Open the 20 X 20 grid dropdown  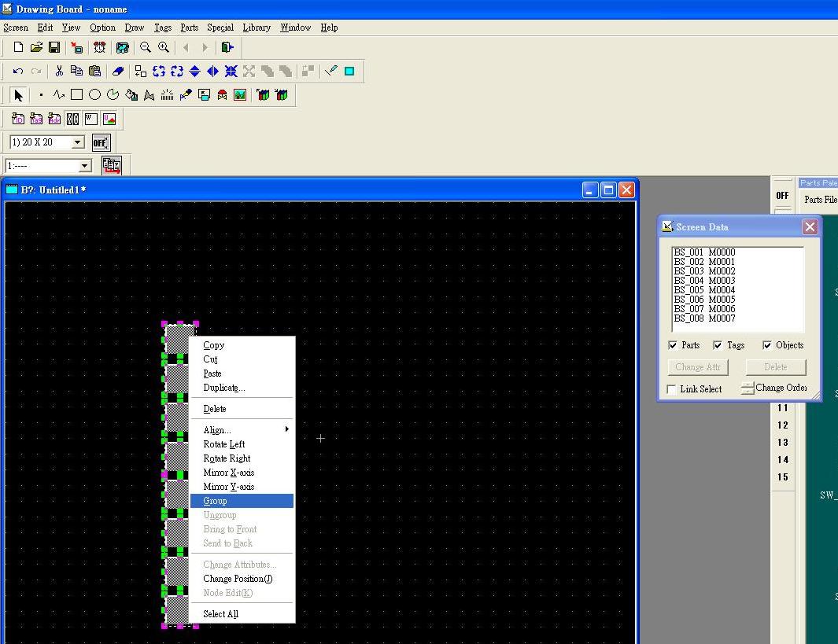point(77,142)
